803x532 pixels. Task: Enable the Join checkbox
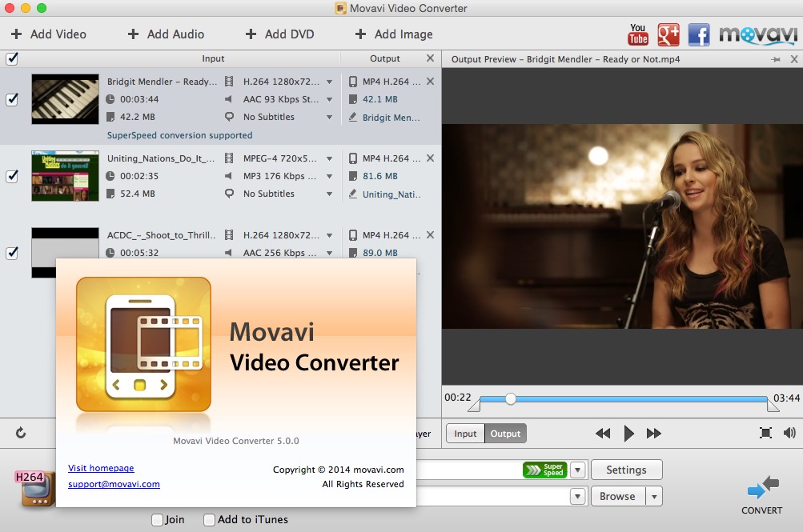(157, 520)
